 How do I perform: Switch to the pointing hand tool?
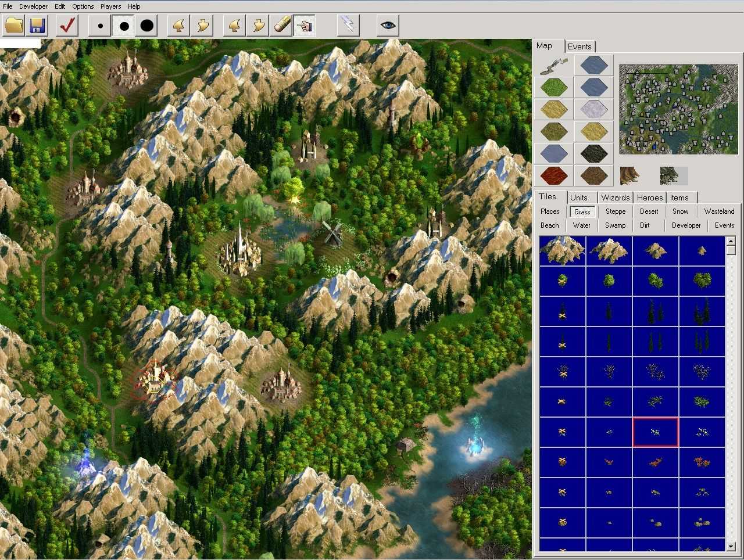click(305, 26)
